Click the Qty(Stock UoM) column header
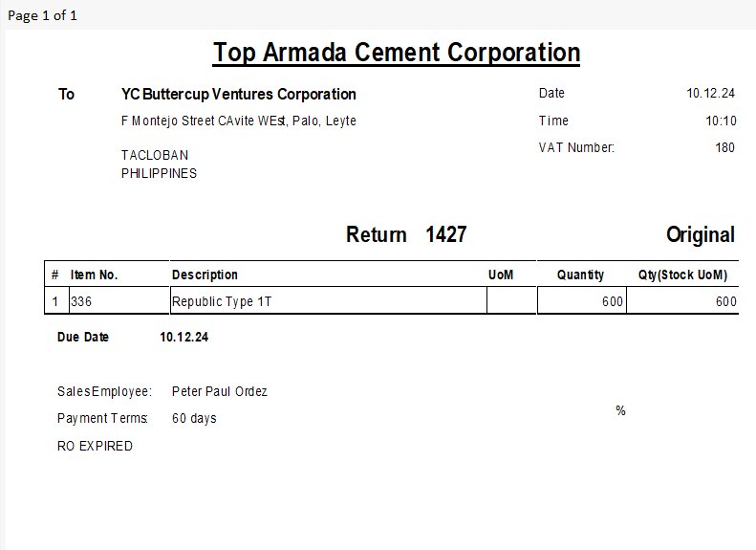Screen dimensions: 756x550 tap(682, 275)
